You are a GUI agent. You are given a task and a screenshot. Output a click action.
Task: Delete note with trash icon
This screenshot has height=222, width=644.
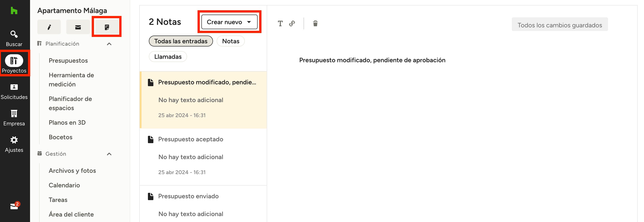point(315,23)
